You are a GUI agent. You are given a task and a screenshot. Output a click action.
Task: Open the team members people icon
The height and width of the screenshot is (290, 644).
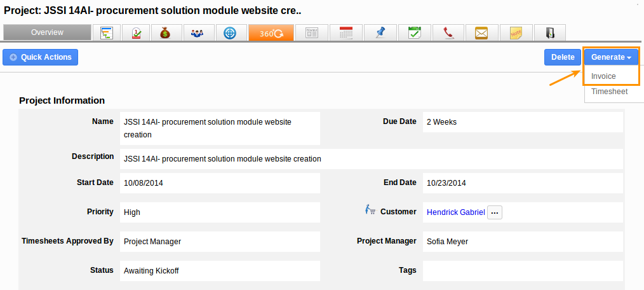click(x=199, y=32)
